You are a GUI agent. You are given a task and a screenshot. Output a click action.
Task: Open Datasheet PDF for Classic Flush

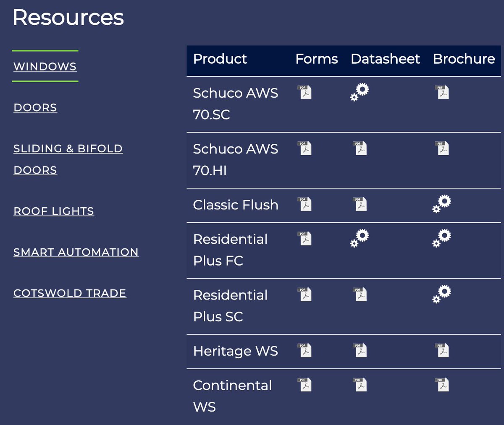point(360,204)
